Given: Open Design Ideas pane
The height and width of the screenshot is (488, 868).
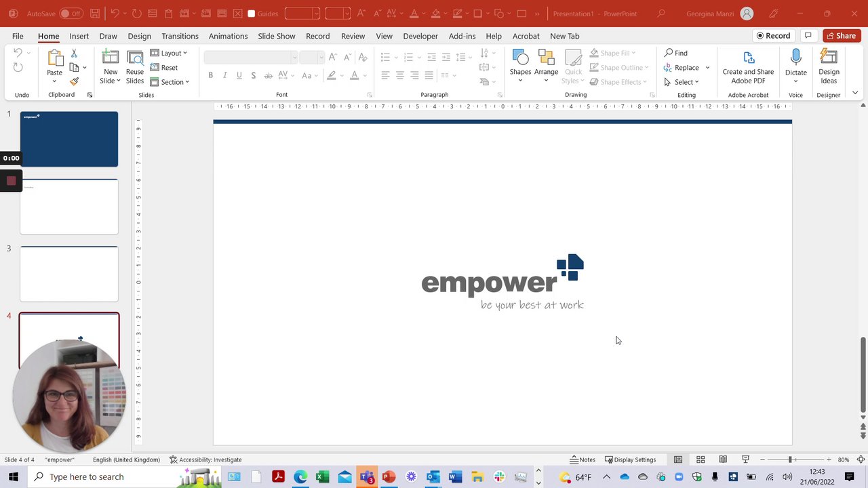Looking at the screenshot, I should coord(829,67).
